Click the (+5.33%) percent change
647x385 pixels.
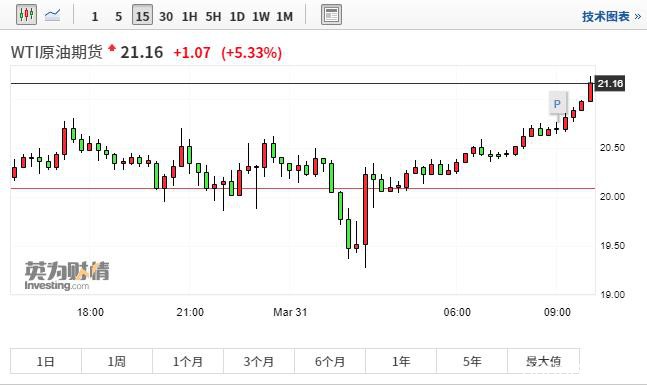coord(251,53)
